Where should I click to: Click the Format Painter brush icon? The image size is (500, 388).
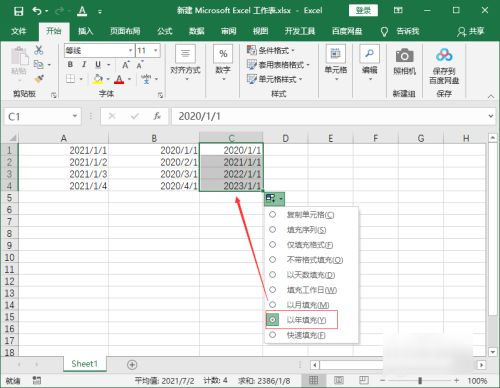(x=39, y=79)
